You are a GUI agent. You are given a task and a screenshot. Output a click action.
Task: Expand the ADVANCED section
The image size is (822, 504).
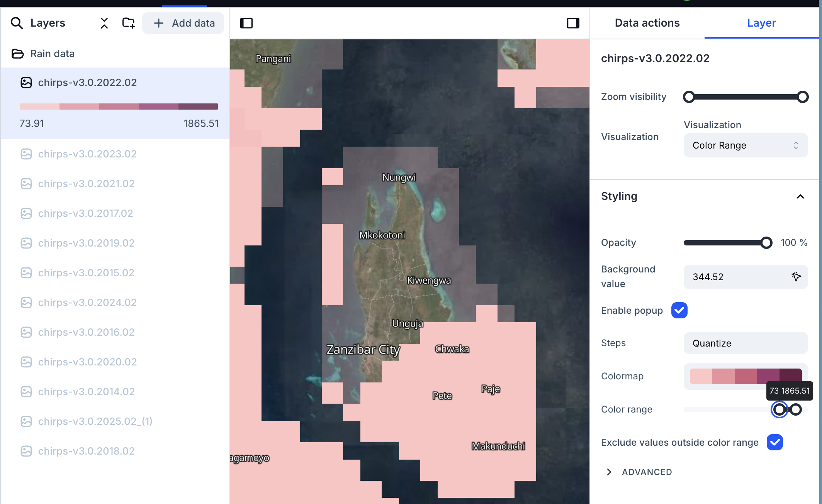click(x=608, y=472)
